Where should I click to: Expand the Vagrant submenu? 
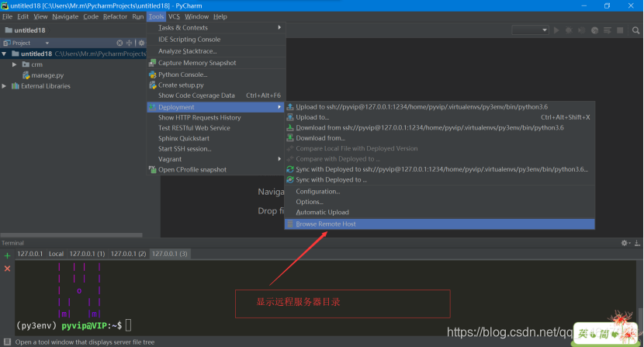tap(216, 159)
